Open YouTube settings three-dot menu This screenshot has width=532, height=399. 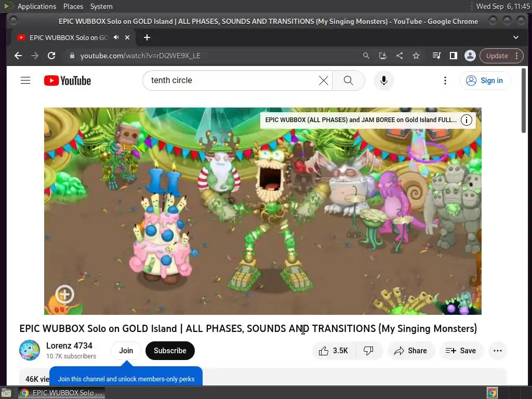445,81
